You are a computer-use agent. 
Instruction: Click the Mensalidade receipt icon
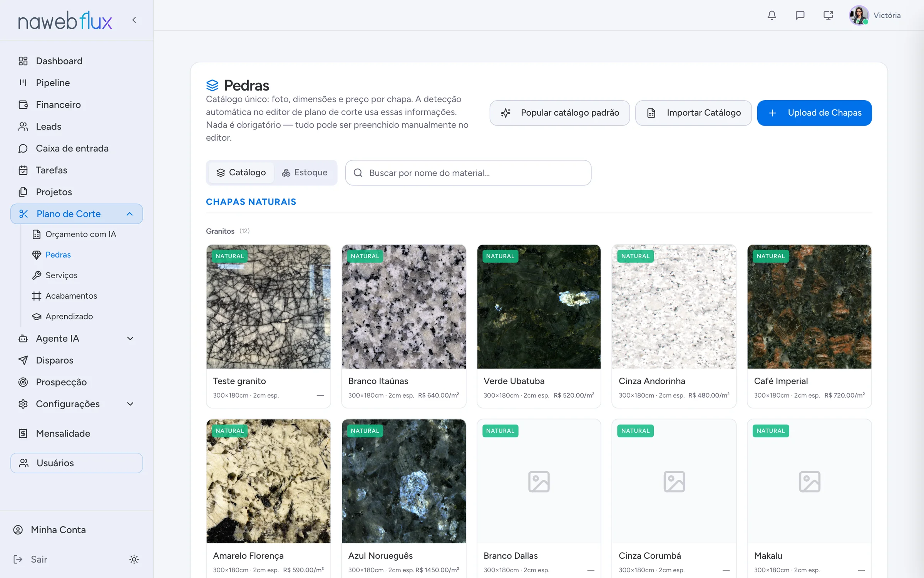[23, 434]
